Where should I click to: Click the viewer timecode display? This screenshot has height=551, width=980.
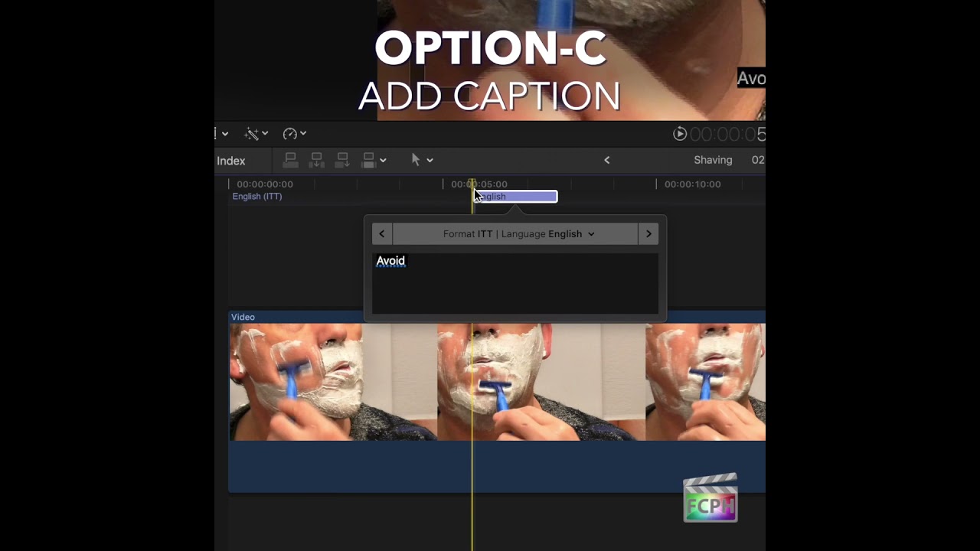pyautogui.click(x=727, y=135)
